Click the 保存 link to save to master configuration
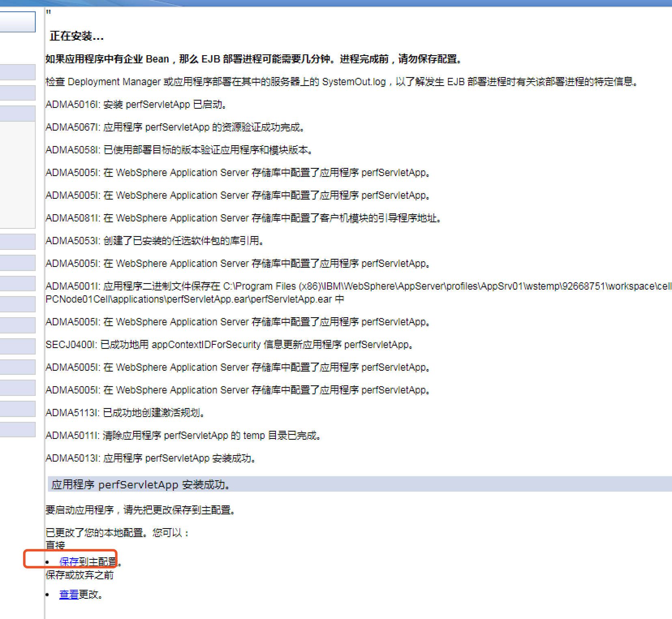This screenshot has width=672, height=619. 69,562
